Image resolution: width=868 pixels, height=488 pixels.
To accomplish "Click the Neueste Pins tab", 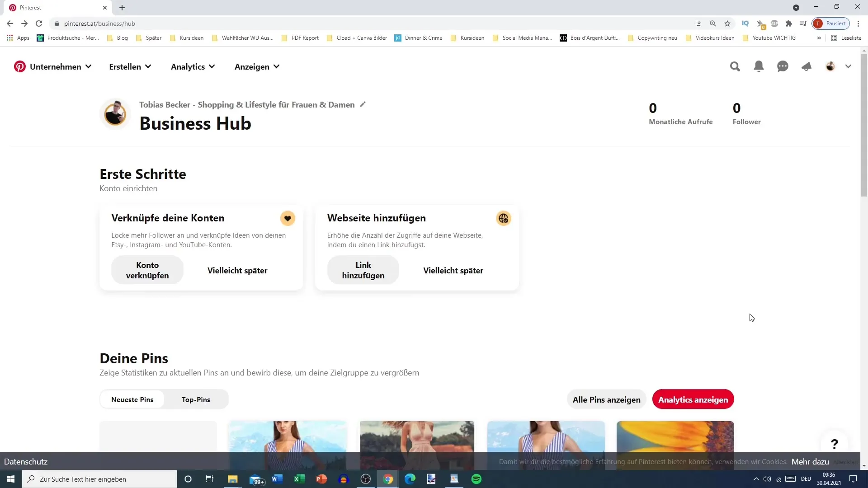I will point(132,399).
